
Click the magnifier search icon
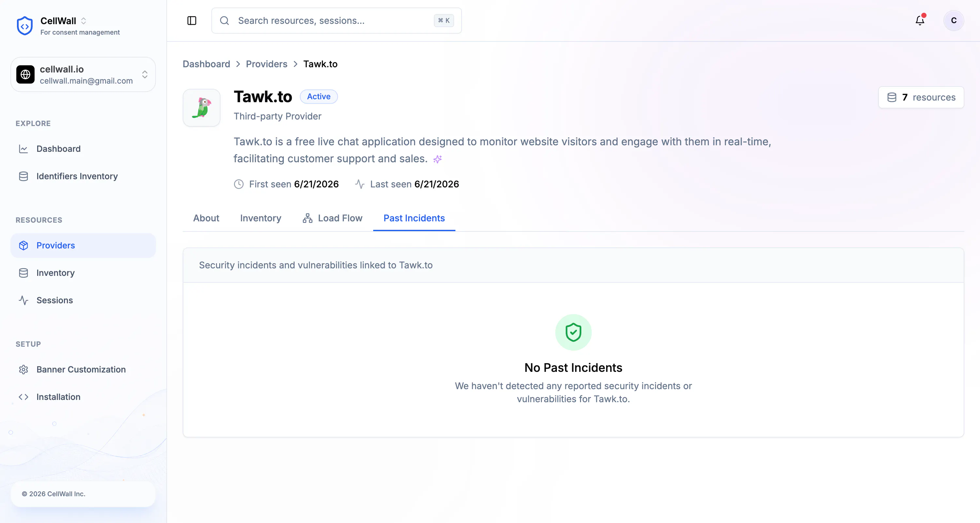(x=224, y=21)
